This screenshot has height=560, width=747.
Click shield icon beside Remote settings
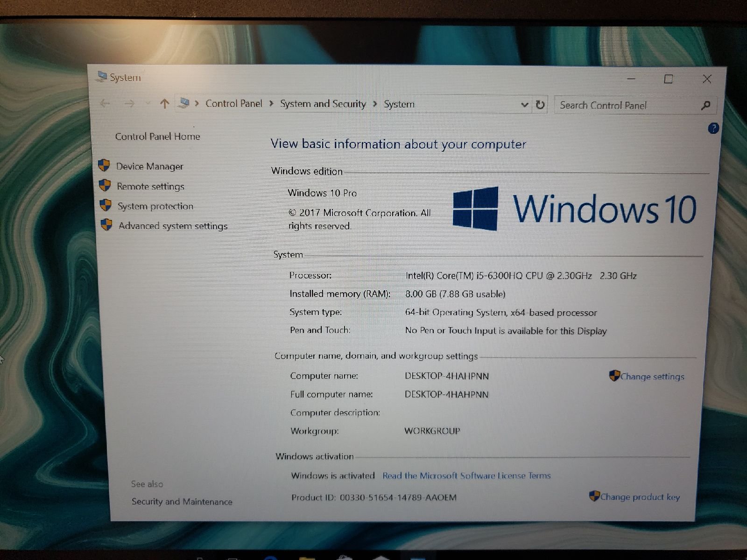pos(105,186)
